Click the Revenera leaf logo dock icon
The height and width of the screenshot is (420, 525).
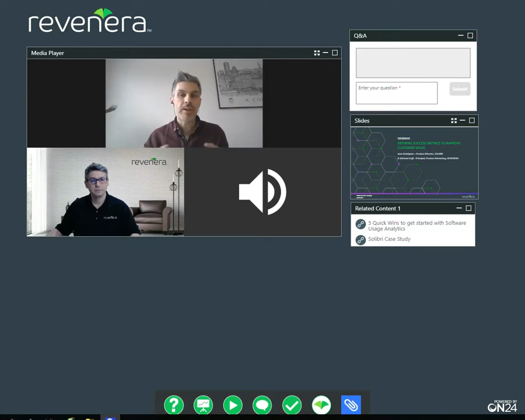coord(321,405)
